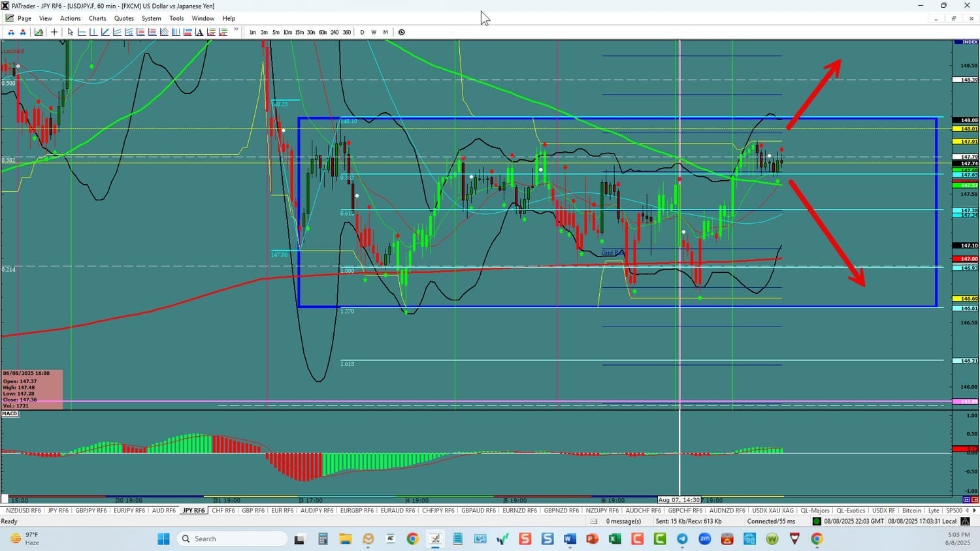Image resolution: width=980 pixels, height=551 pixels.
Task: Open the Charts menu
Action: click(x=97, y=18)
